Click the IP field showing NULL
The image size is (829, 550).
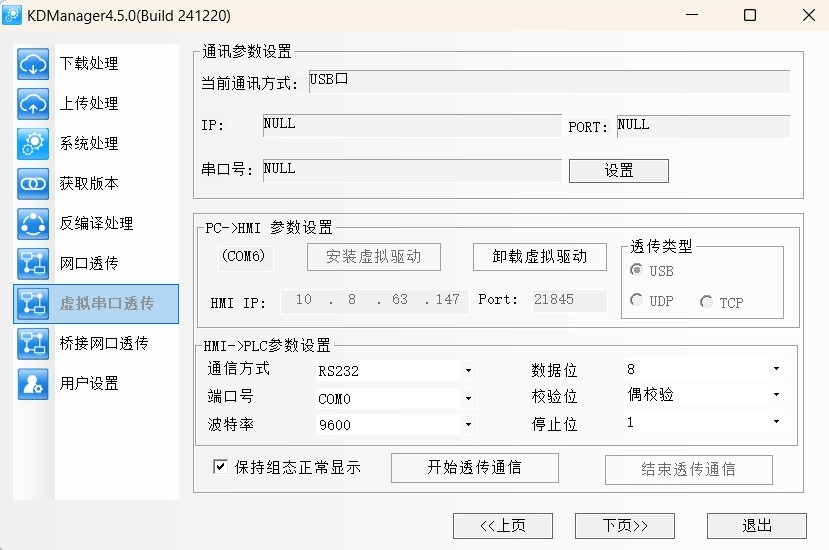[412, 126]
